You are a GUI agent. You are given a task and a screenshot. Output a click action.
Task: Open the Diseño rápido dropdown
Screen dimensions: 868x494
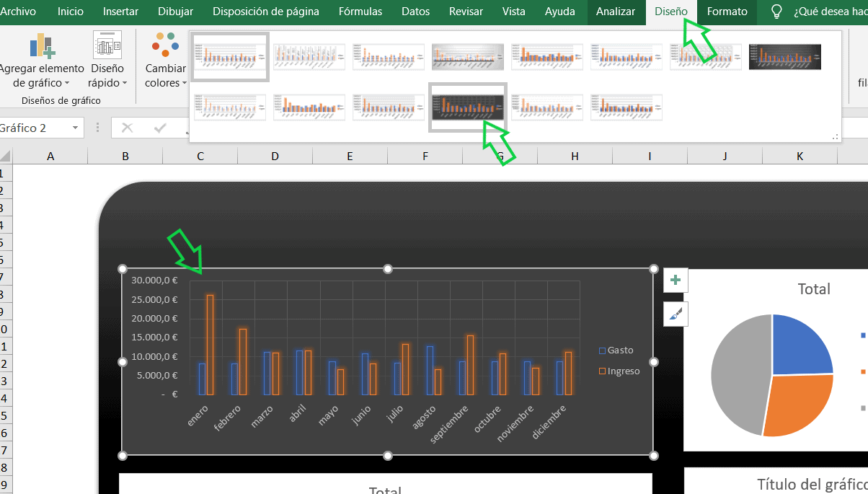tap(107, 61)
